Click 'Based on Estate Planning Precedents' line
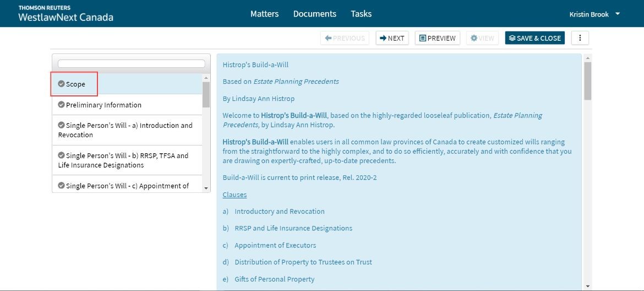The image size is (644, 291). [281, 82]
